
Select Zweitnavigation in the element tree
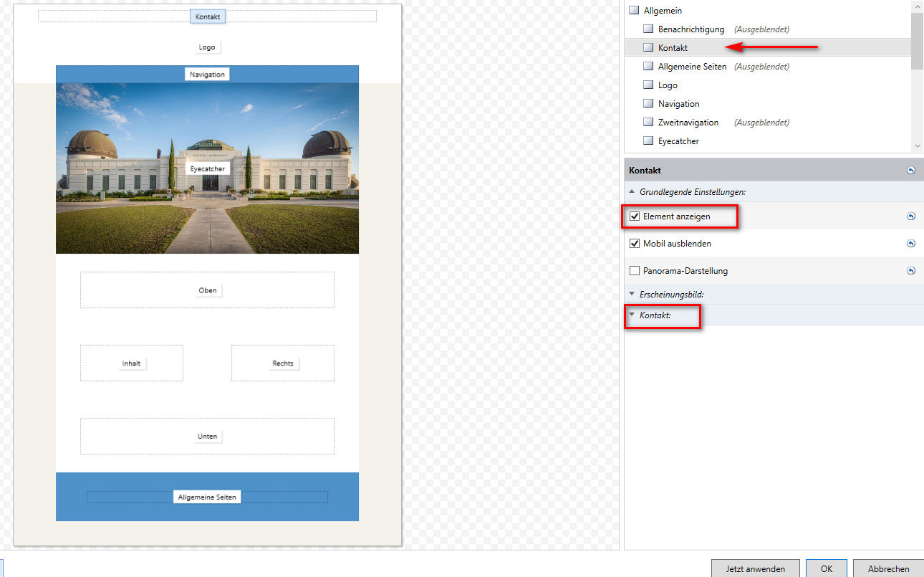688,123
